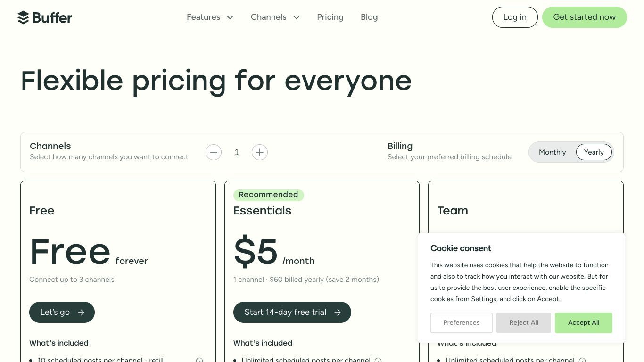Screen dimensions: 644x362
Task: Click the channel count number field
Action: click(237, 152)
